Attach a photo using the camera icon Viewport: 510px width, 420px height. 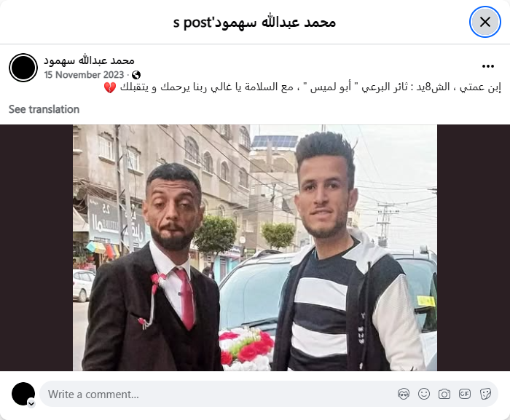pos(444,394)
